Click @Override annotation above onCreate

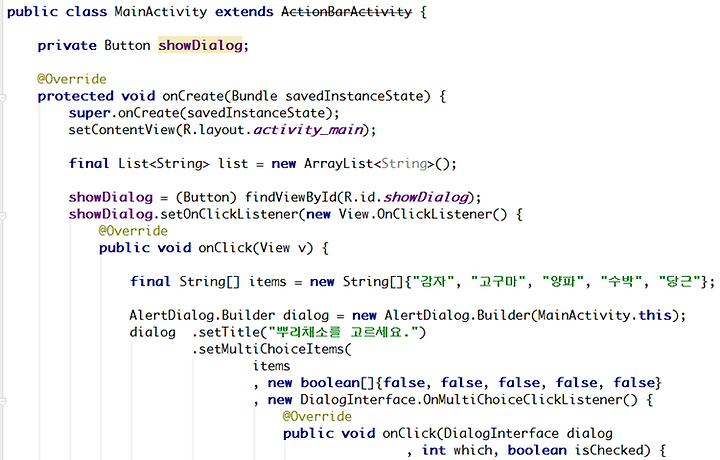72,79
